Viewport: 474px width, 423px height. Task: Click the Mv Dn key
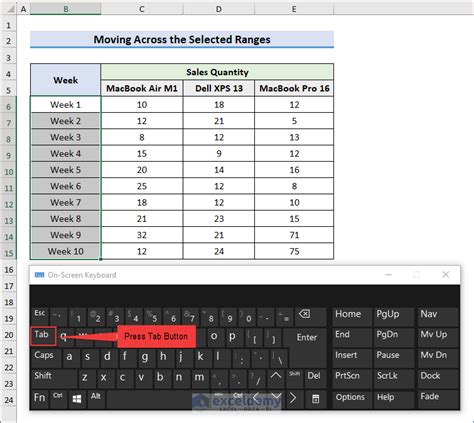[x=438, y=357]
